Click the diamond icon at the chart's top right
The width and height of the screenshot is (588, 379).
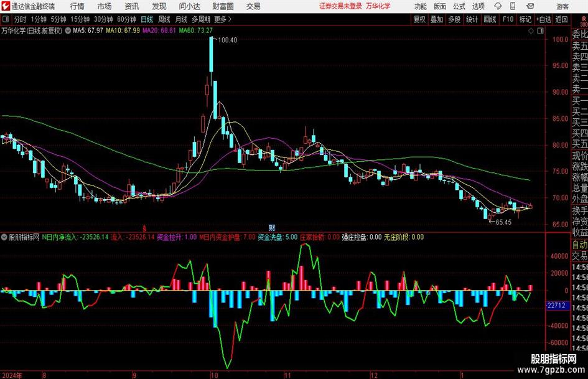[x=531, y=31]
